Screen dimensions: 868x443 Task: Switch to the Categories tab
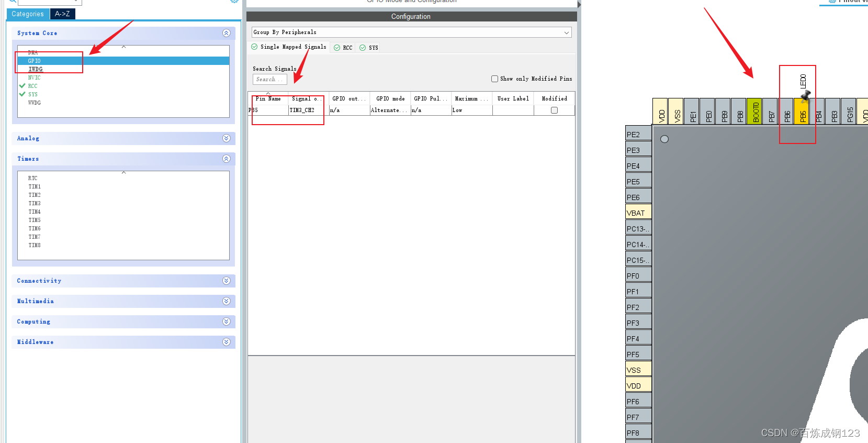point(28,14)
